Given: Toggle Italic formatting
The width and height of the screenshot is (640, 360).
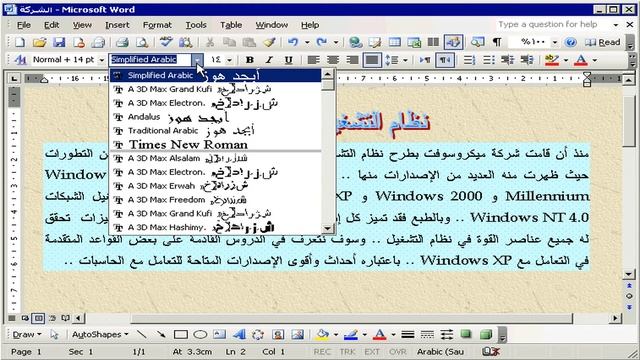Looking at the screenshot, I should [269, 60].
